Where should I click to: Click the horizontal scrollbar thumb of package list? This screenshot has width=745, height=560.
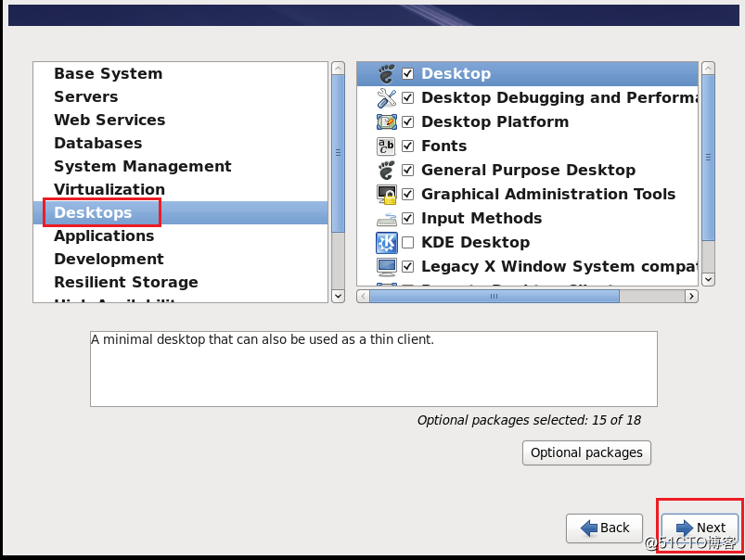tap(495, 297)
